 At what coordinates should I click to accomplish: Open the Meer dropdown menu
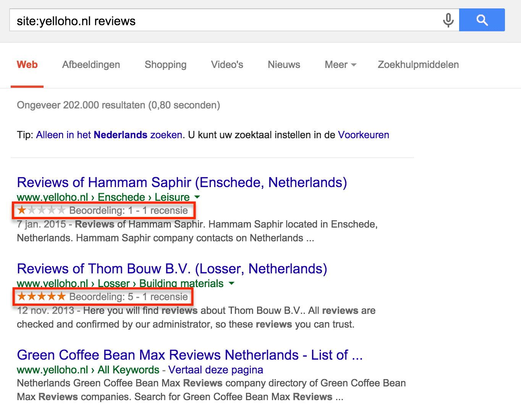click(340, 65)
